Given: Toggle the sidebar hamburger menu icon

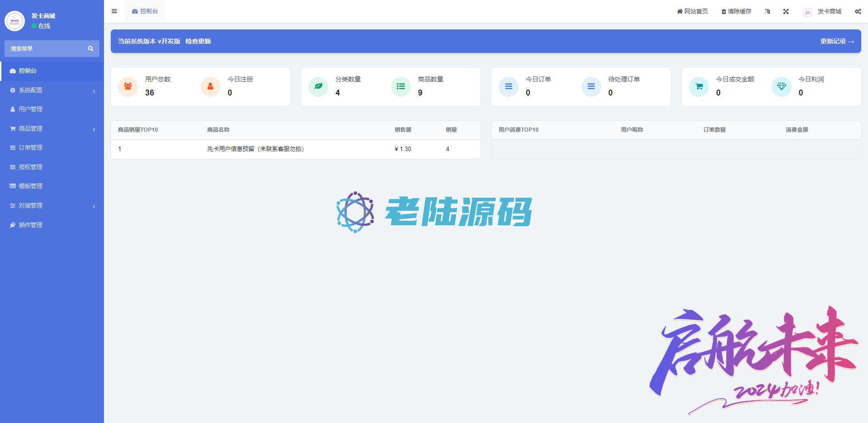Looking at the screenshot, I should click(114, 11).
